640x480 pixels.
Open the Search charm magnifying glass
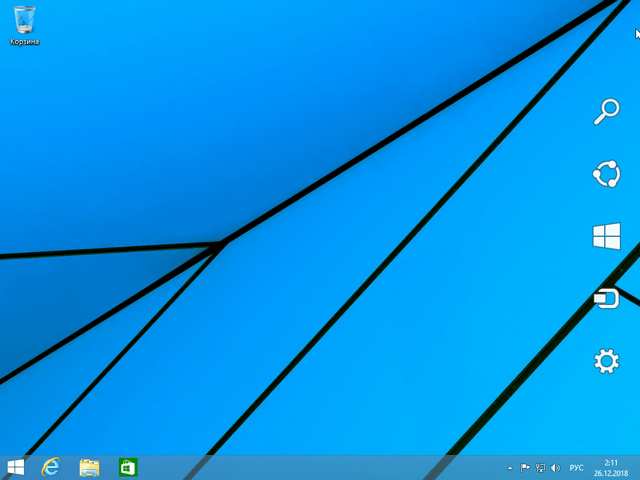click(x=606, y=112)
